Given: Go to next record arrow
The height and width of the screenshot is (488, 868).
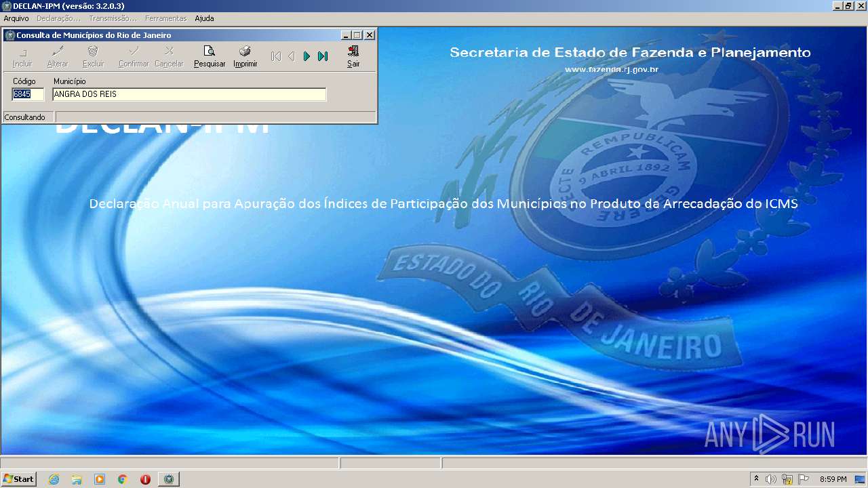Looking at the screenshot, I should pos(307,57).
